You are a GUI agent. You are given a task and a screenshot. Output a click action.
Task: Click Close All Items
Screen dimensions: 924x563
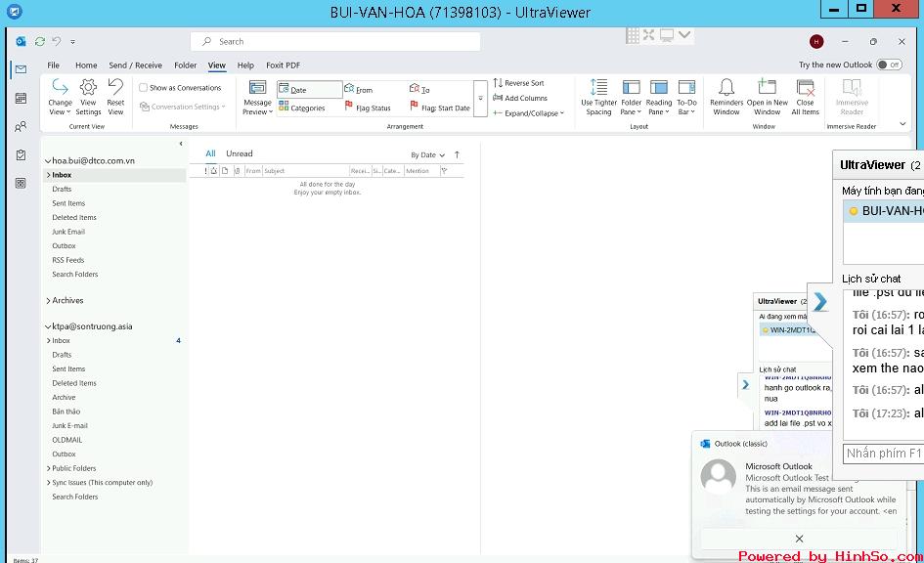click(805, 97)
